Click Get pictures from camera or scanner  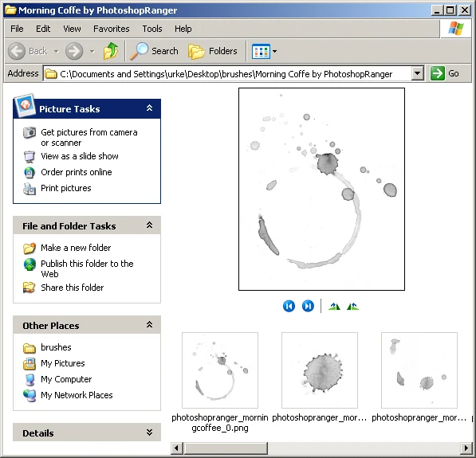click(89, 137)
